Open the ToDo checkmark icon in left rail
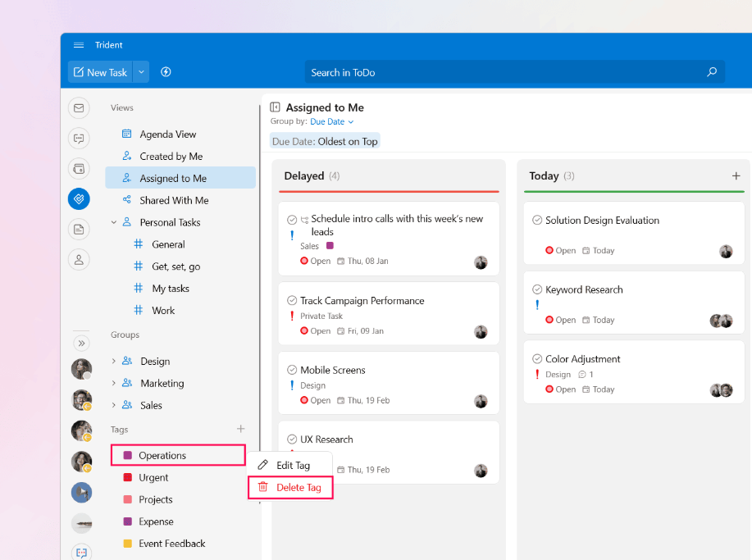This screenshot has height=560, width=752. [x=79, y=199]
